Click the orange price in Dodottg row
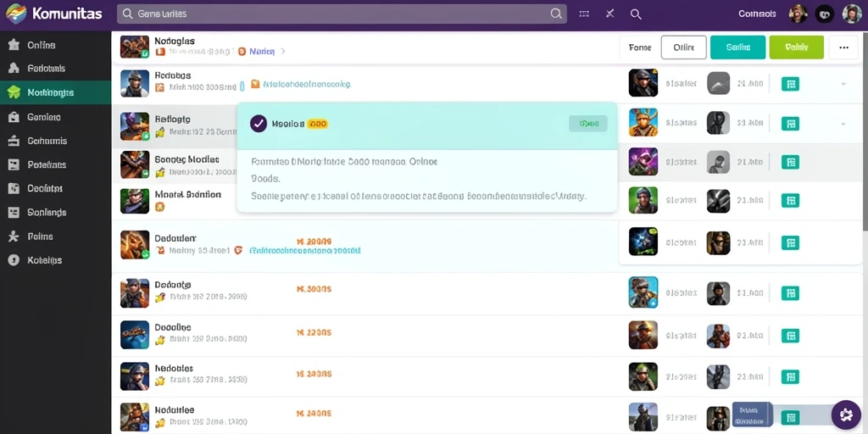This screenshot has width=868, height=434. coord(314,289)
